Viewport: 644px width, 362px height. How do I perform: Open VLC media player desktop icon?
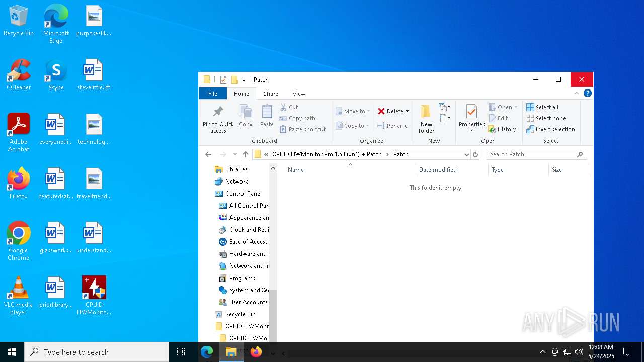coord(19,296)
